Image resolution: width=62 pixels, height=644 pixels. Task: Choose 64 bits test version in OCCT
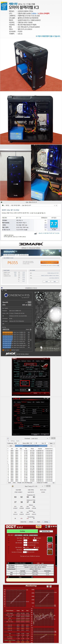coord(37,548)
